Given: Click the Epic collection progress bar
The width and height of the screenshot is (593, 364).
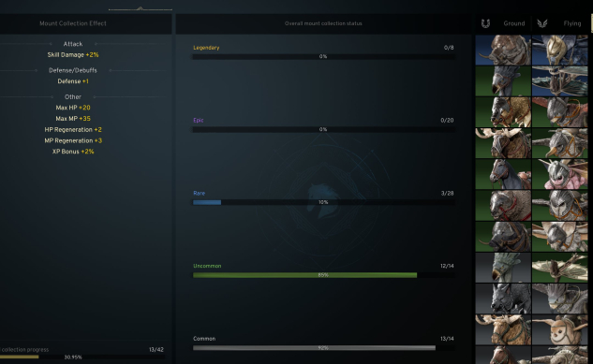Looking at the screenshot, I should pos(324,129).
